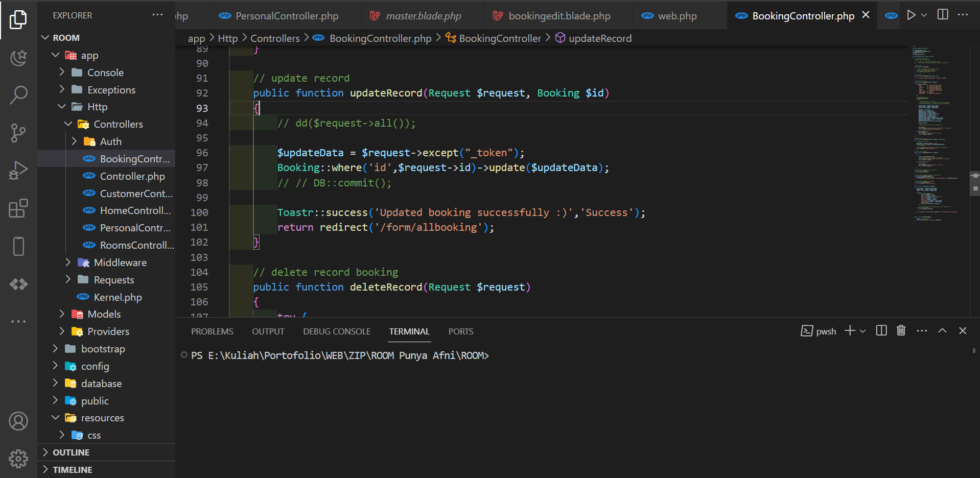Screen dimensions: 980x478
Task: Click the editor vertical scrollbar thumb
Action: pyautogui.click(x=975, y=184)
